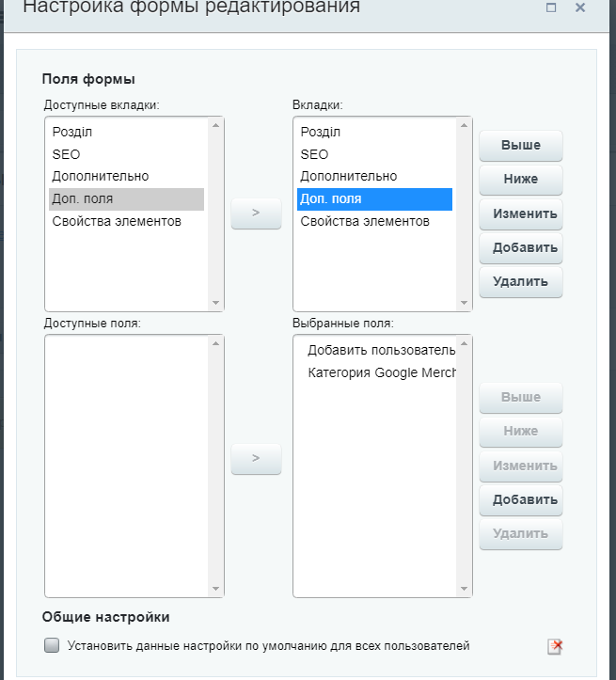Select Розділ in available tabs list
The image size is (616, 680).
pyautogui.click(x=127, y=132)
